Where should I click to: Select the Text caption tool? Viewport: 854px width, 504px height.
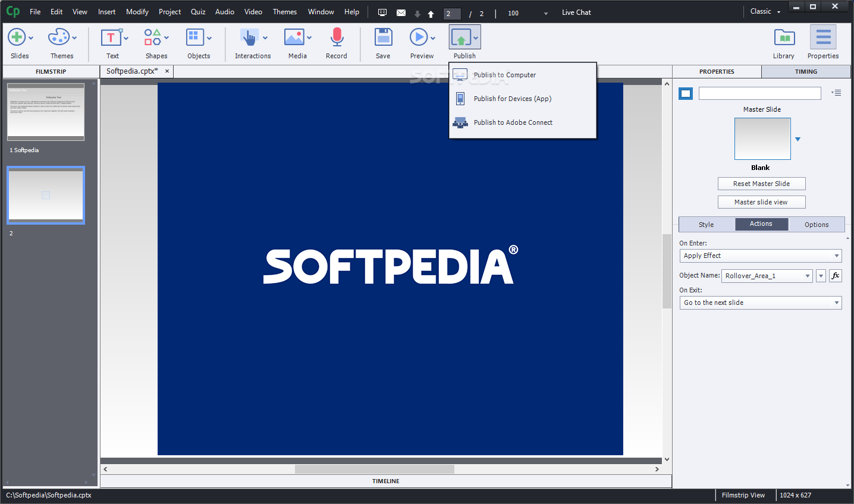tap(111, 37)
